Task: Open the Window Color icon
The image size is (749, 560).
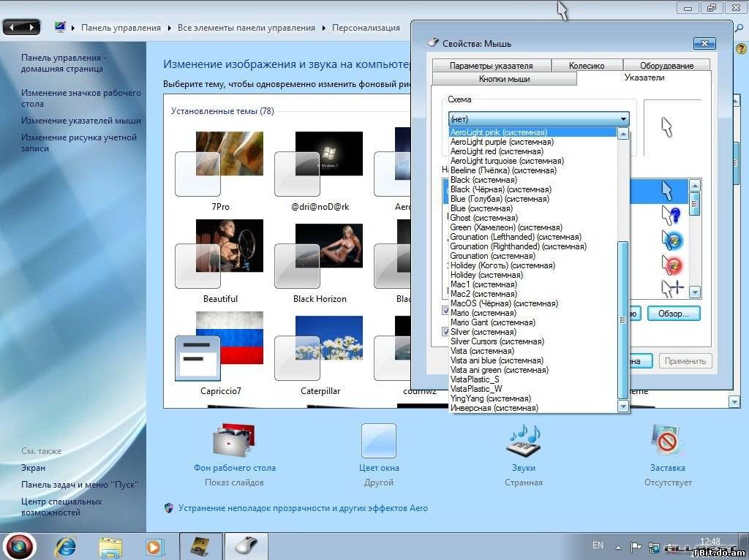Action: tap(378, 441)
